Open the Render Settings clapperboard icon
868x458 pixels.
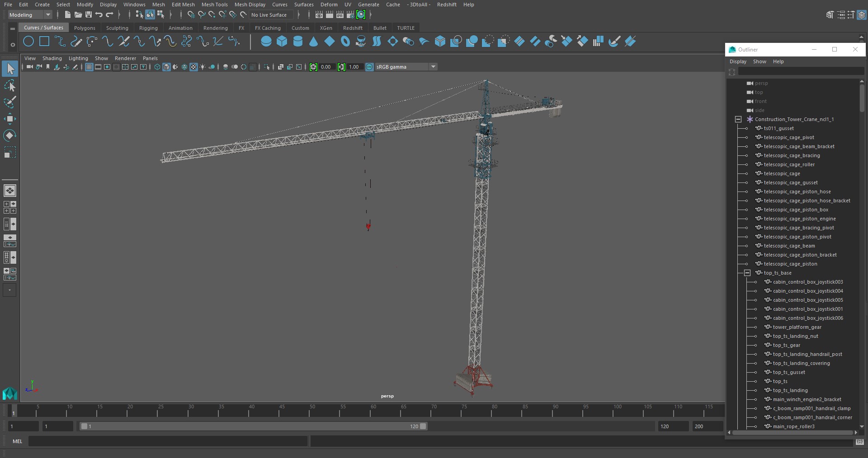350,15
